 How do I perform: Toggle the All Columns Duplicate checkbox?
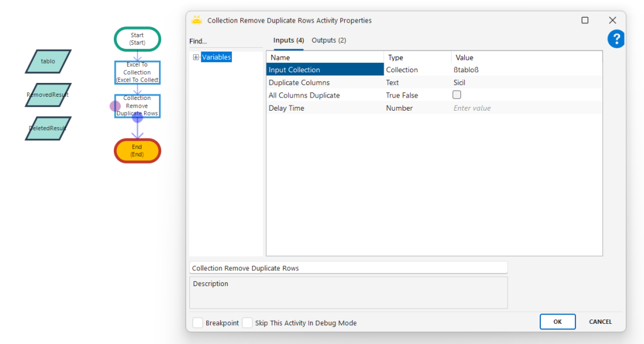click(457, 95)
